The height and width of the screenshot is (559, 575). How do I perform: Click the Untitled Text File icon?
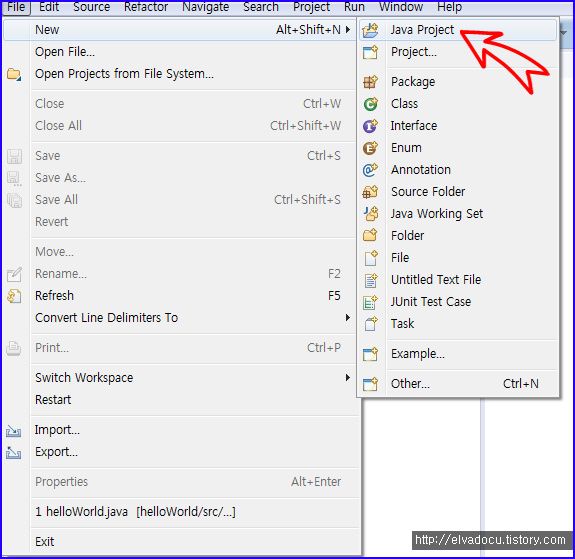(371, 280)
